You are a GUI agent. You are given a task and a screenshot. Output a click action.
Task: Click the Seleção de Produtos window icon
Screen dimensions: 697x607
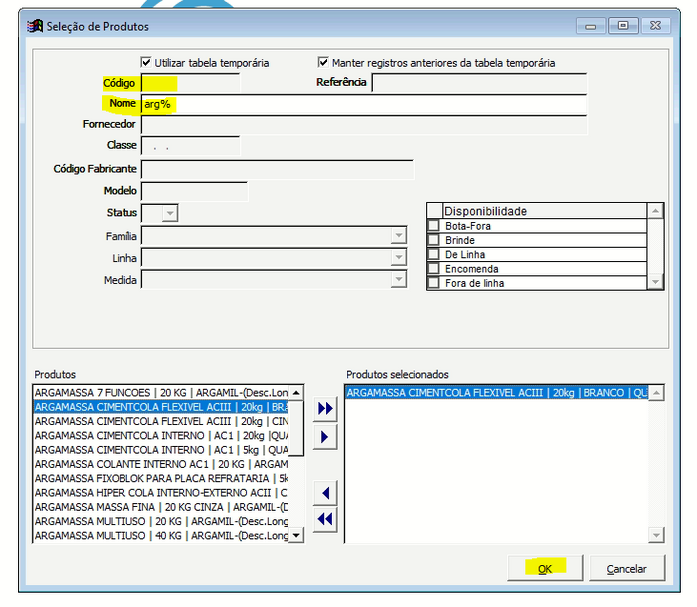click(x=35, y=26)
